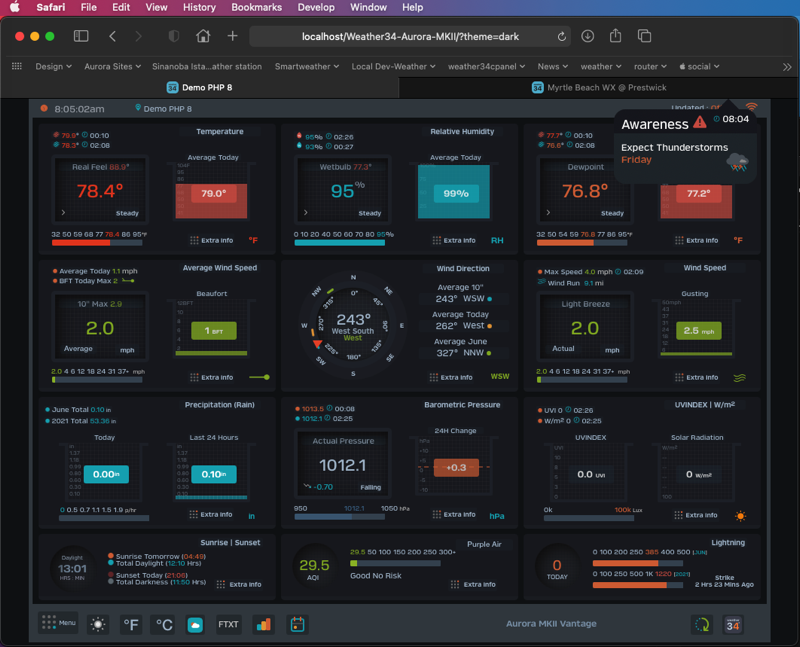Click the green refresh circle icon

(703, 625)
